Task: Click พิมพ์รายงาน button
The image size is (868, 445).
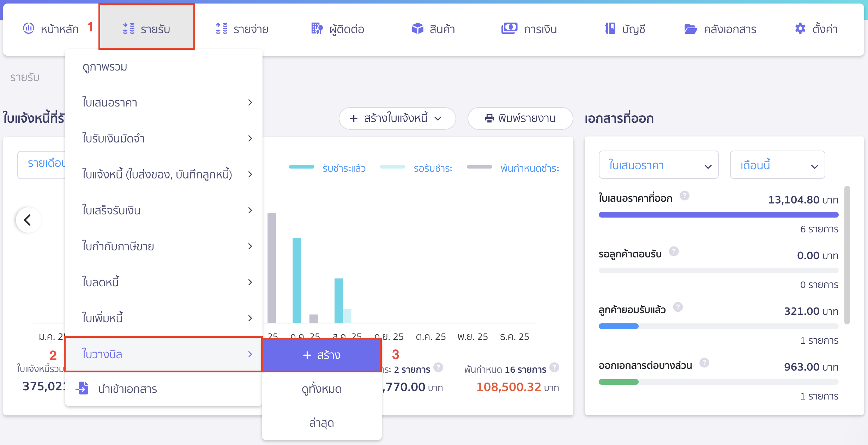Action: [520, 118]
